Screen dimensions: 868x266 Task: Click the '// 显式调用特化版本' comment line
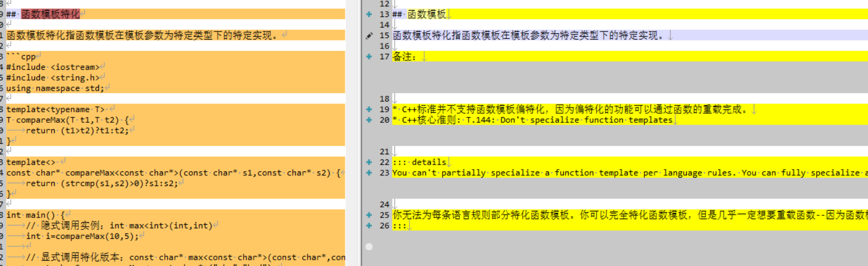(185, 258)
